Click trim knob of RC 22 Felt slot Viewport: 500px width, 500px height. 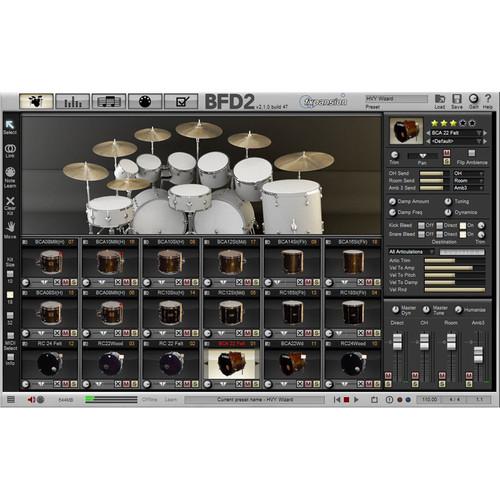click(x=147, y=384)
